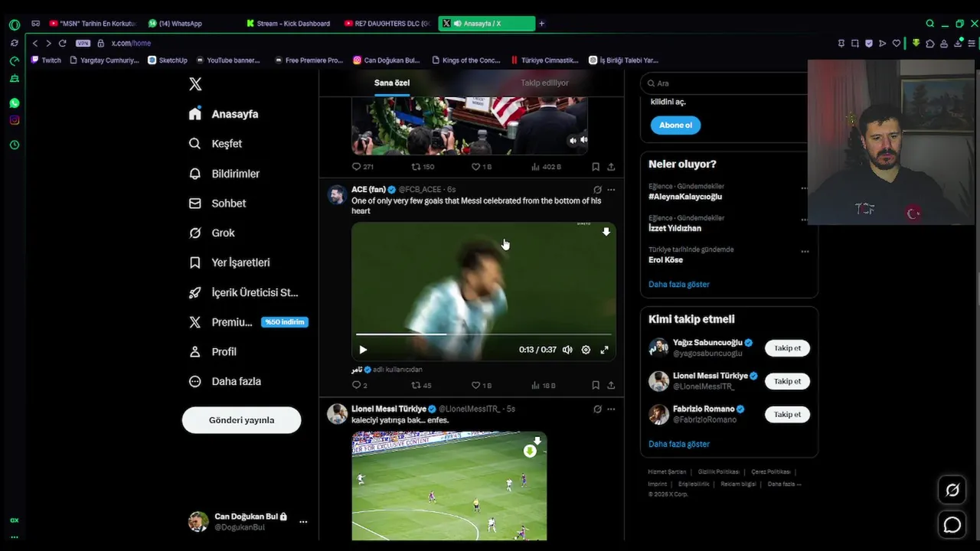This screenshot has height=551, width=980.
Task: Show more under Neler oluyor
Action: click(679, 284)
